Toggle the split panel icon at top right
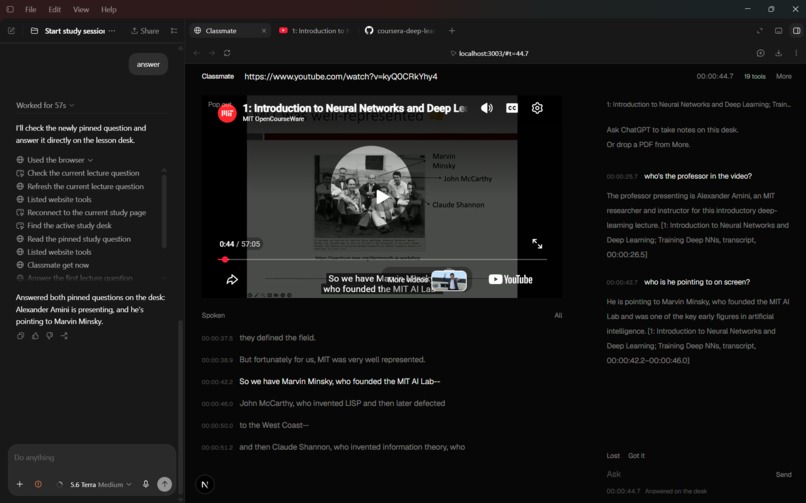The height and width of the screenshot is (503, 806). [796, 31]
